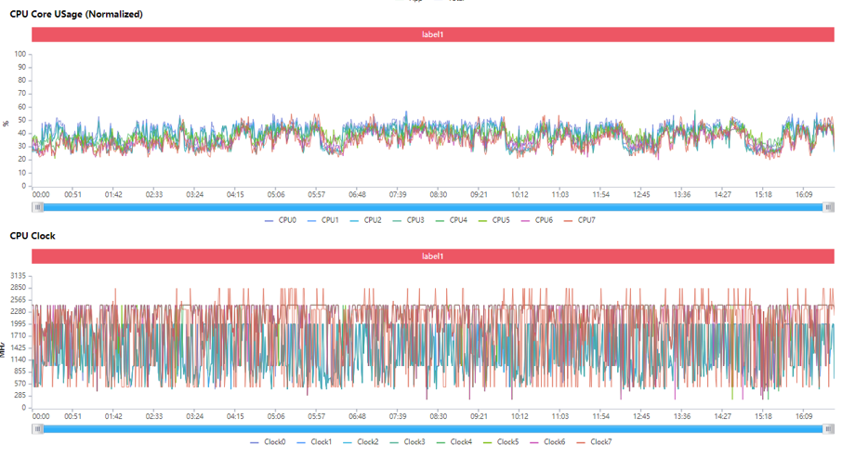
Task: Toggle CPU3 series in usage legend
Action: [409, 220]
